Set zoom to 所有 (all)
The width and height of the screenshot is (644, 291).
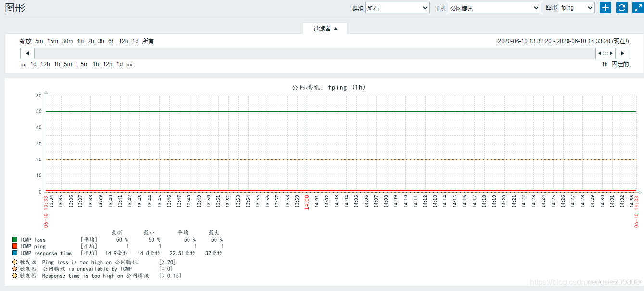pyautogui.click(x=148, y=41)
